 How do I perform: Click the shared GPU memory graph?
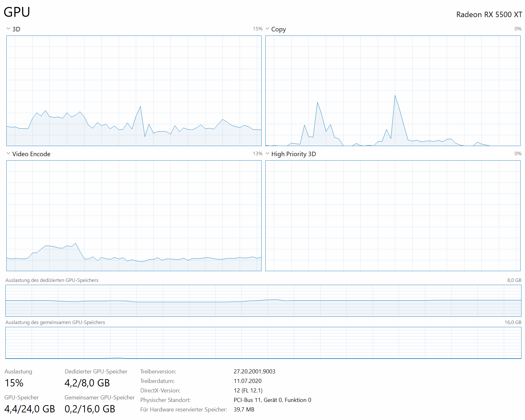click(263, 343)
